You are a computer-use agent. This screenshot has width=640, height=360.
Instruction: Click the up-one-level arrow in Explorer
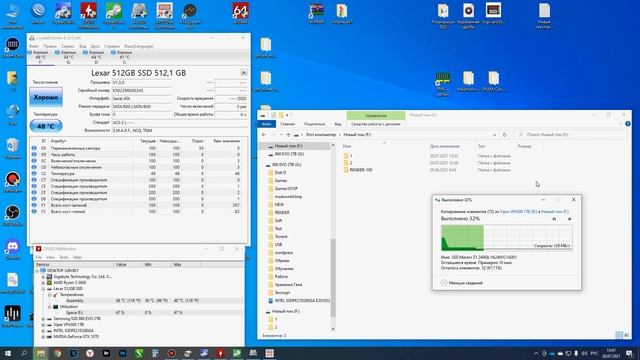coord(288,135)
